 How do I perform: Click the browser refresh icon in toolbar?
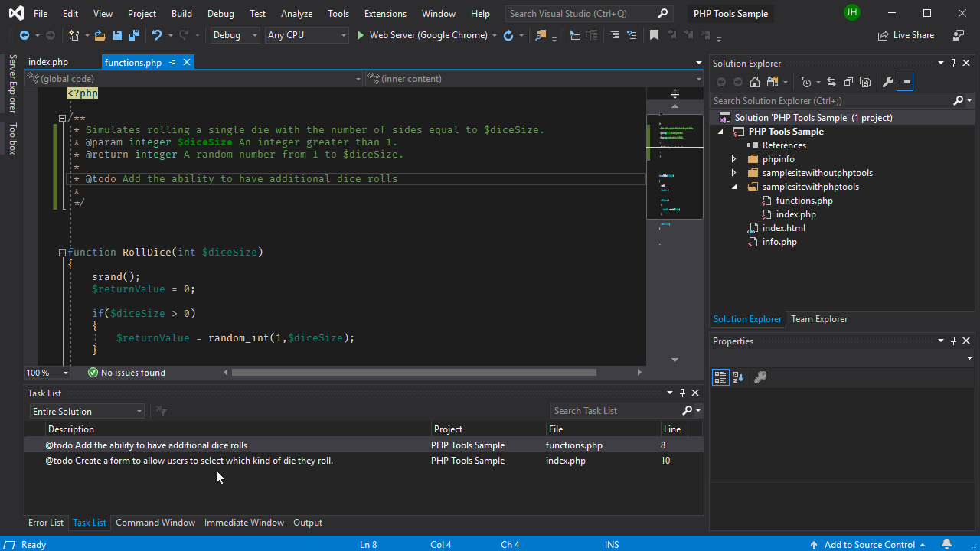click(508, 35)
